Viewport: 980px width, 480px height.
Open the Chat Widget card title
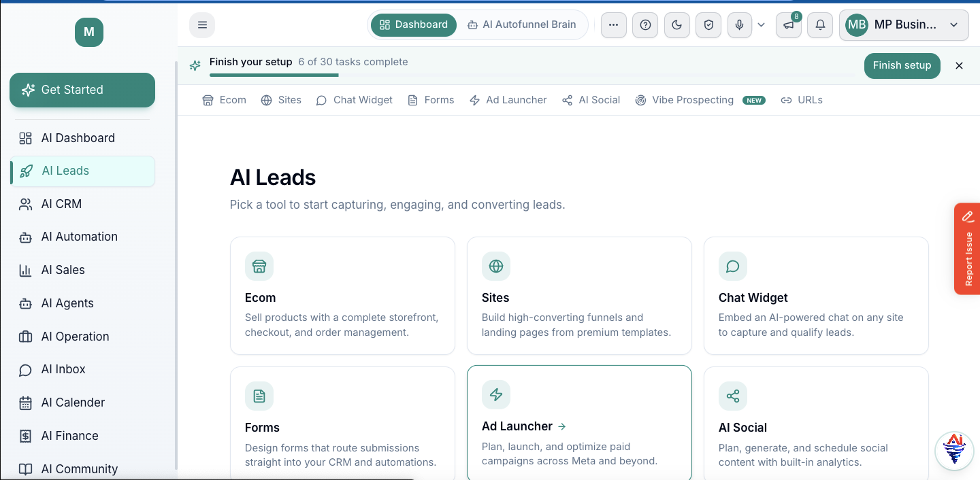point(753,298)
